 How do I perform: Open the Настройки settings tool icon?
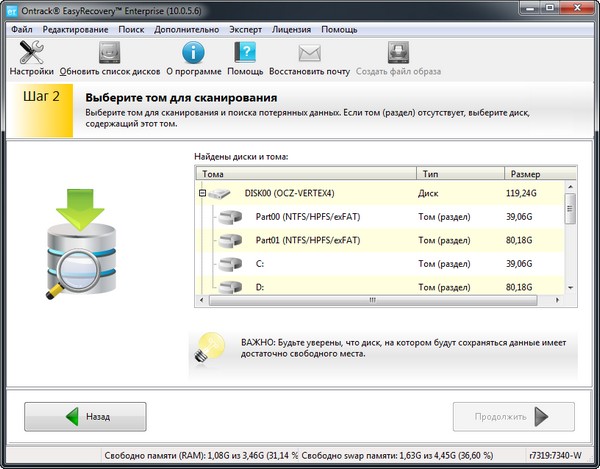[x=31, y=53]
